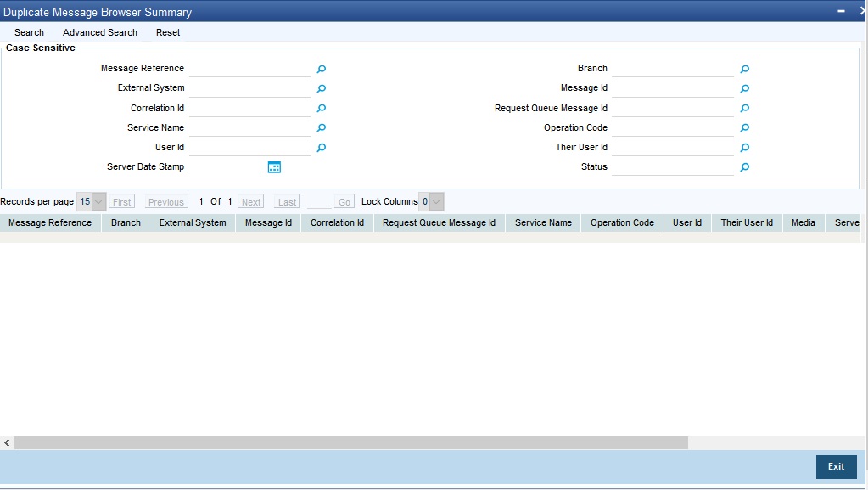
Task: Click Operation Code column header
Action: pos(622,222)
